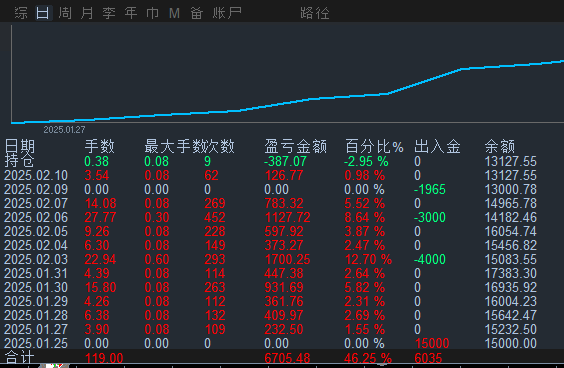Click the 452 trade count value
This screenshot has height=368, width=564.
tap(215, 218)
